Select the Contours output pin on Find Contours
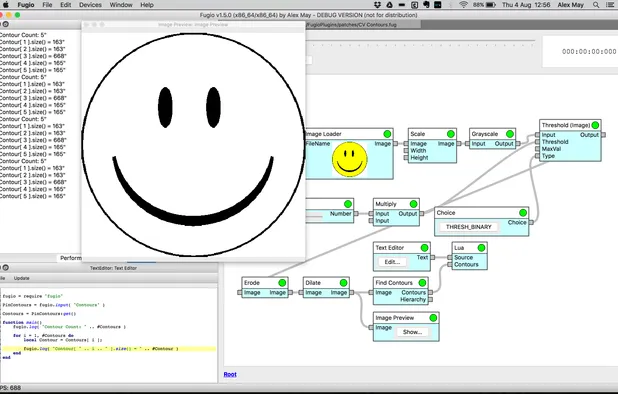618x394 pixels. 430,292
